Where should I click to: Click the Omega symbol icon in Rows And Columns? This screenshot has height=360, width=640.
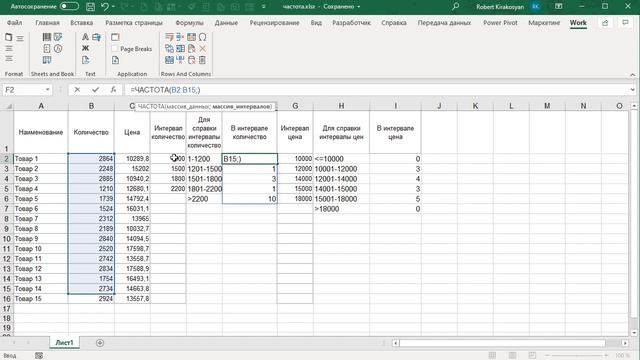coord(202,37)
